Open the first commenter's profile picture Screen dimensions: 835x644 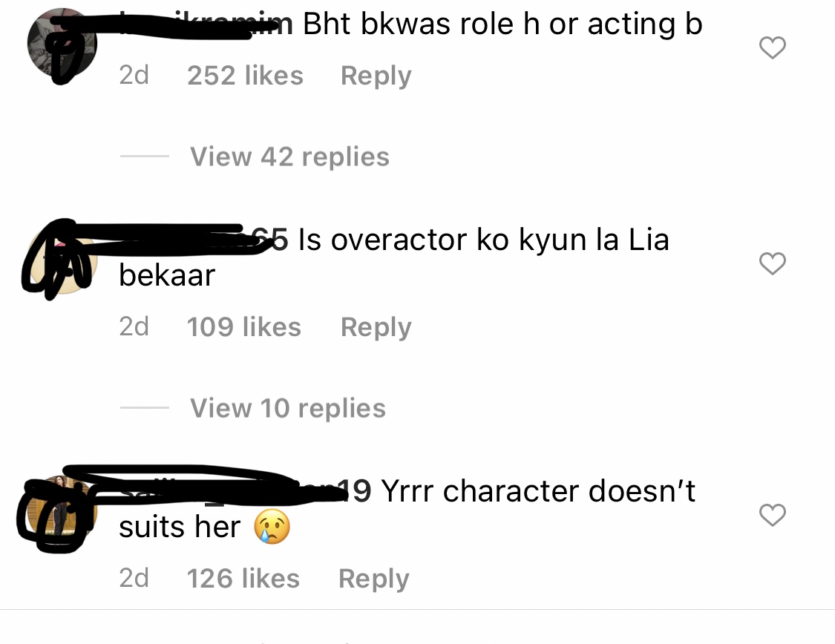click(x=62, y=43)
